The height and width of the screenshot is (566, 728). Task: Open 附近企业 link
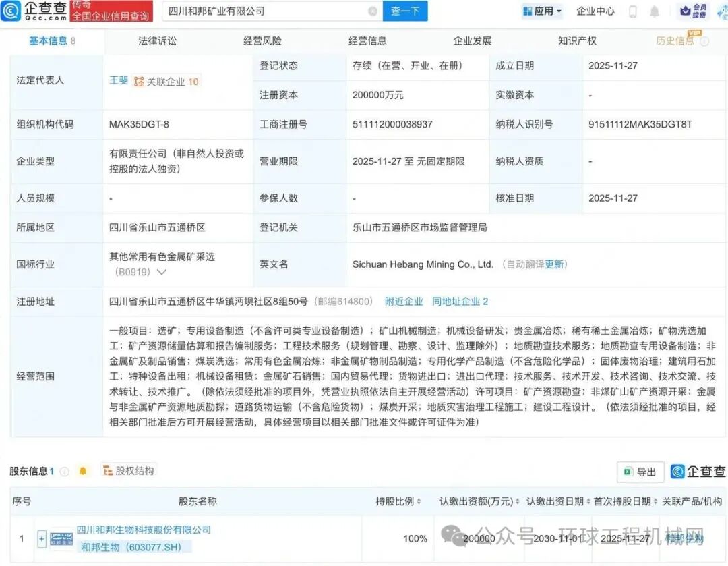pos(404,301)
